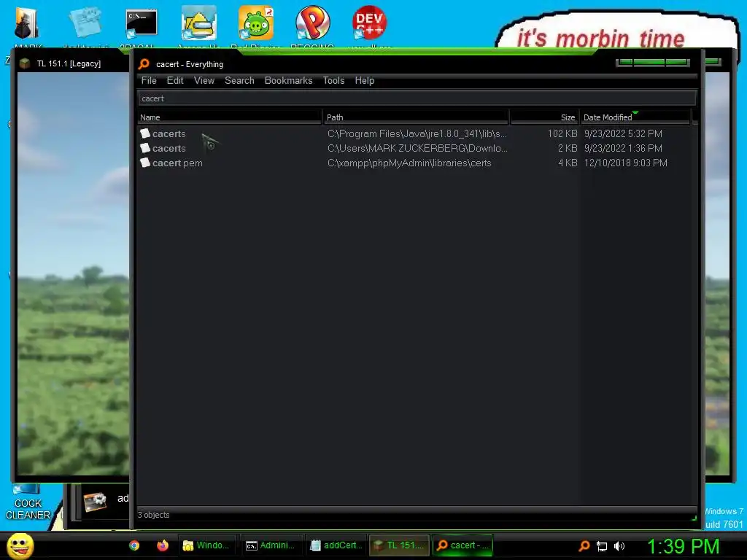Screen dimensions: 747x560
Task: Click the '3 objects' status bar text
Action: 153,515
